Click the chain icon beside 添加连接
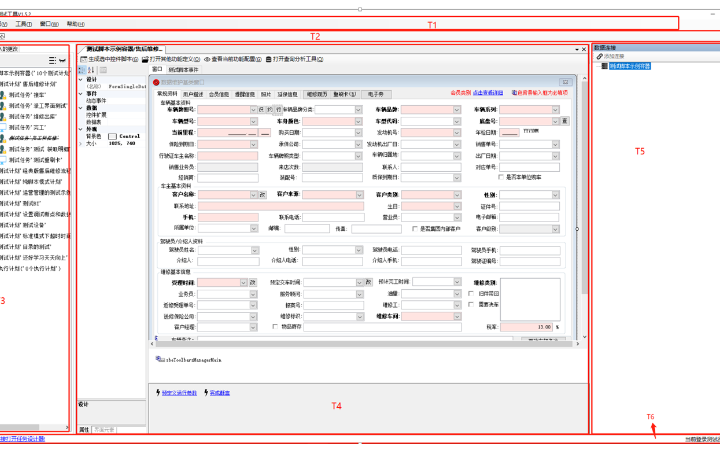Screen dimensions: 720x450 pos(600,56)
